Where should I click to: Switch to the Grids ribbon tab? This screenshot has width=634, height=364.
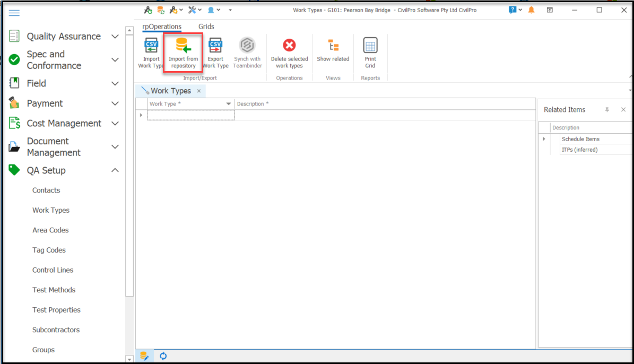(x=206, y=26)
